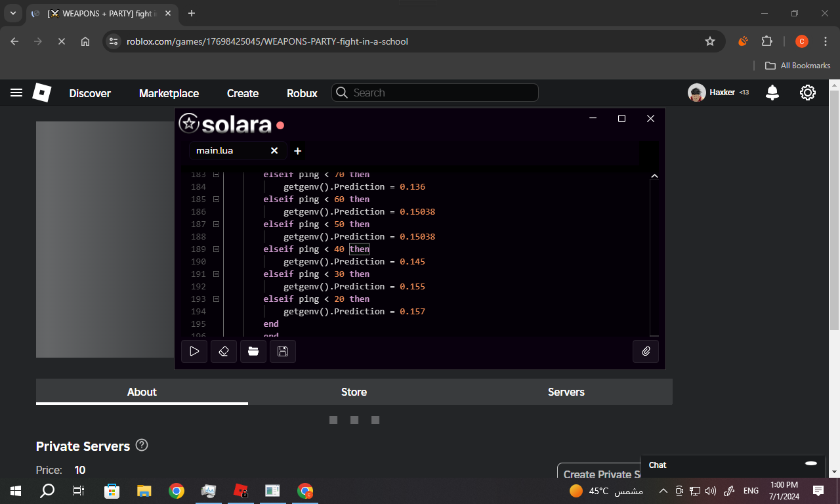
Task: Open Task View on taskbar
Action: [x=79, y=490]
